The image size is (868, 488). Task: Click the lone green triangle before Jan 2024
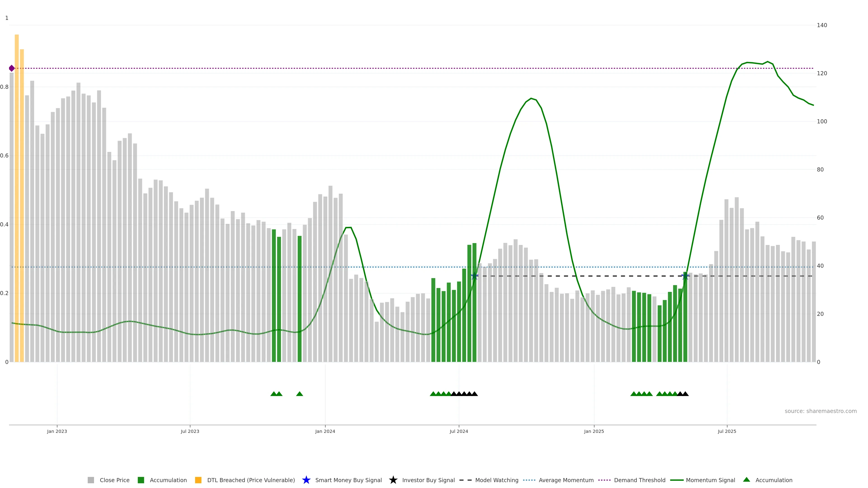pos(300,394)
